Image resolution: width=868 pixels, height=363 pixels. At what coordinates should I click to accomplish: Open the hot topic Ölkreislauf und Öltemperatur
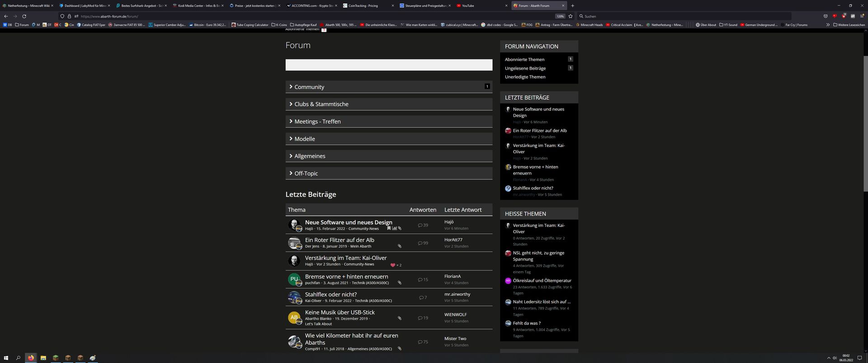tap(542, 281)
